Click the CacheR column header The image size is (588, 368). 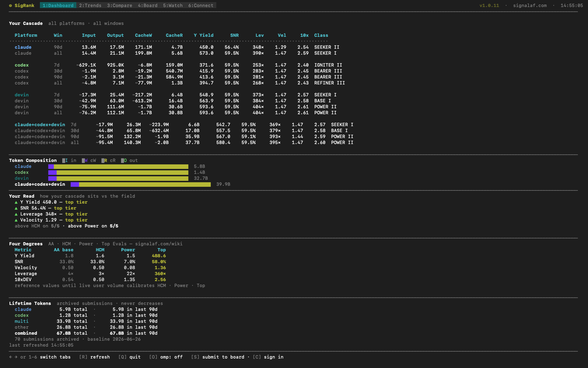[174, 35]
